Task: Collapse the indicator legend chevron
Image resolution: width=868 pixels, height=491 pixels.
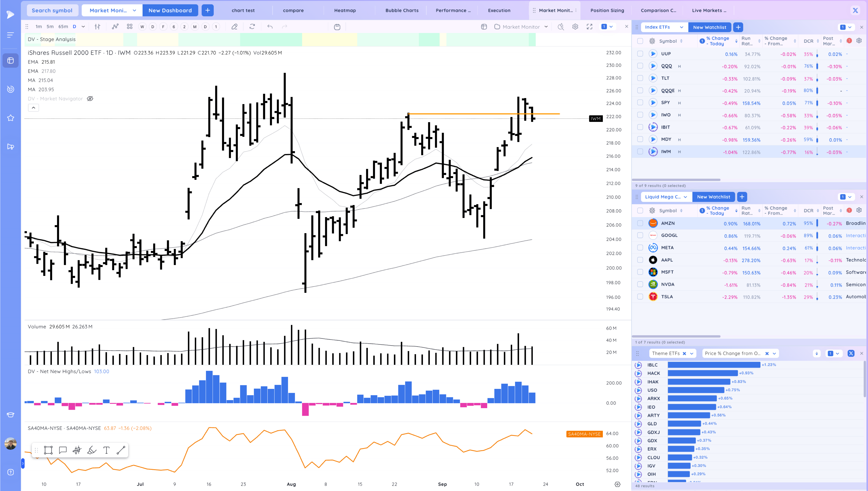Action: [x=33, y=108]
